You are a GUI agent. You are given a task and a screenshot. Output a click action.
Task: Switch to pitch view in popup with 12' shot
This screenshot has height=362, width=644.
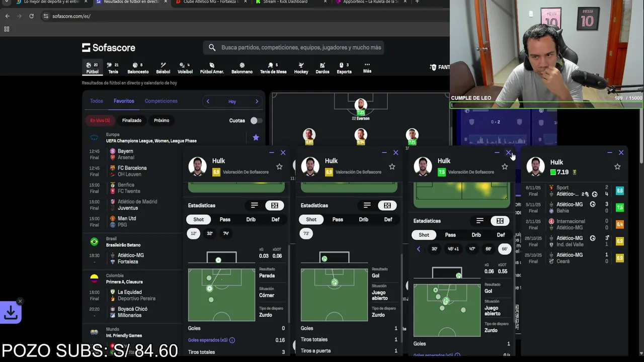click(x=275, y=205)
